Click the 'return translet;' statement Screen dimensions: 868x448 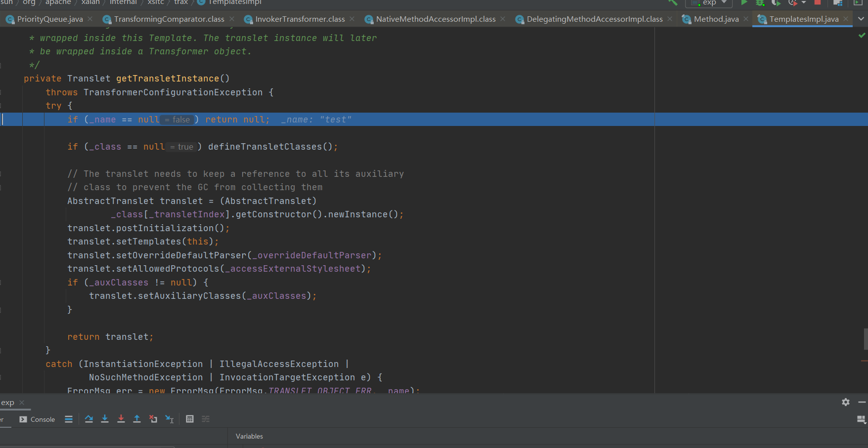click(x=110, y=337)
